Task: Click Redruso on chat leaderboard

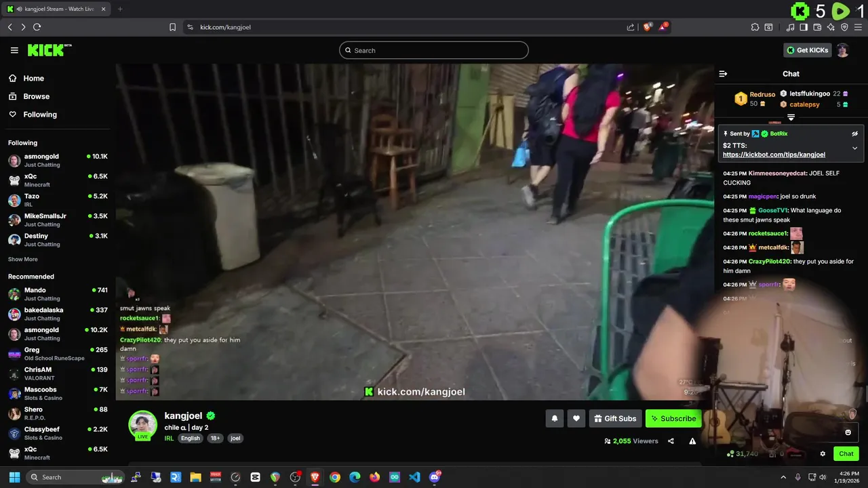Action: 762,95
